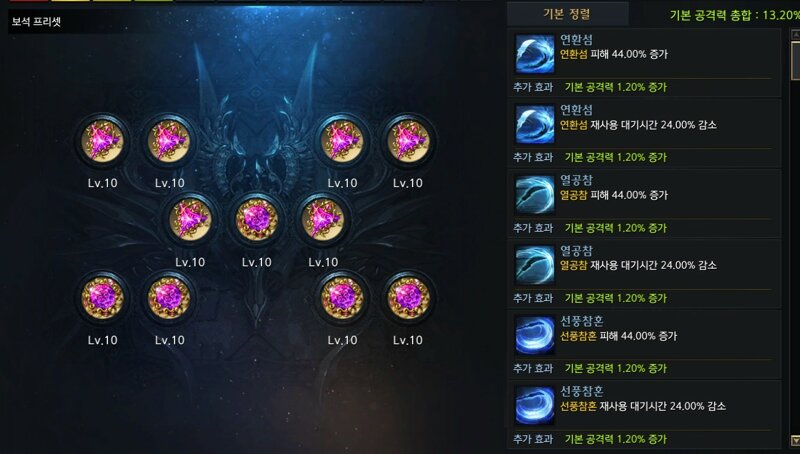Click 선풍참혼 피해 44.00% 증가 skill icon
The height and width of the screenshot is (454, 800).
coord(535,335)
